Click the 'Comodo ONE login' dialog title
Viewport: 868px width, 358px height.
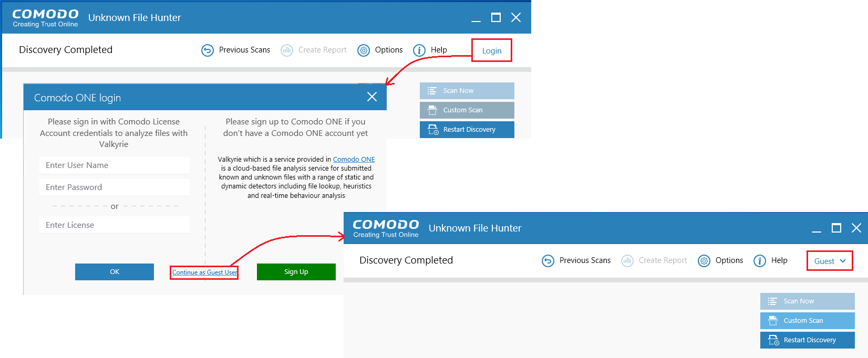click(x=78, y=98)
